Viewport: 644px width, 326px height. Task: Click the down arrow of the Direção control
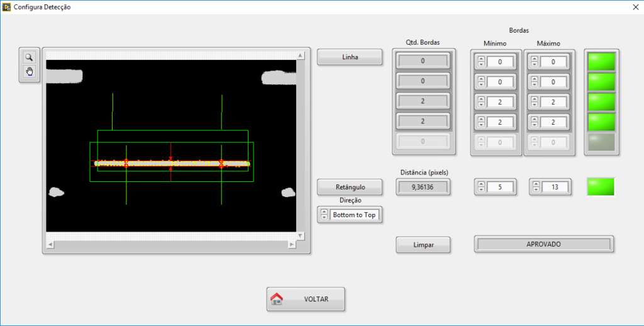coord(324,218)
